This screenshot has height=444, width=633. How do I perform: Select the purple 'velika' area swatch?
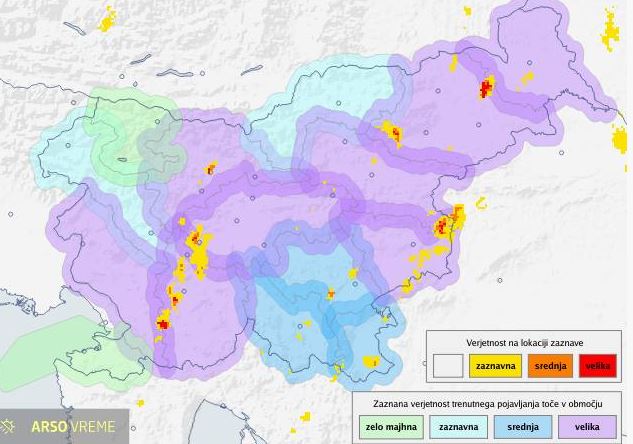[x=591, y=428]
